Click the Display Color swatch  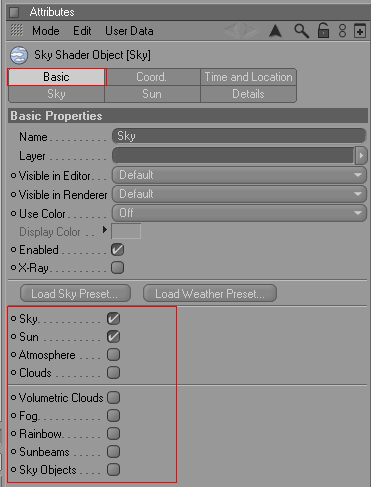[x=126, y=231]
